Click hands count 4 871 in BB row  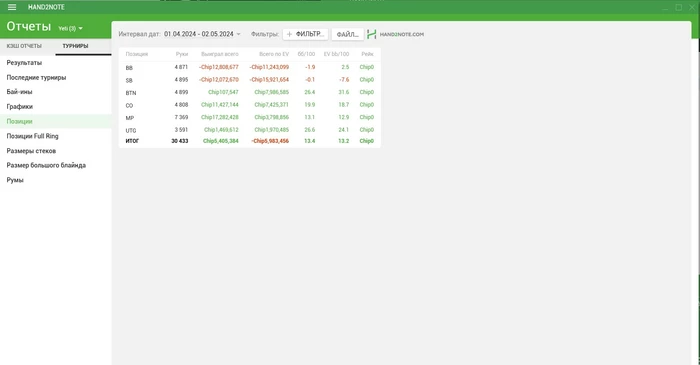[x=181, y=67]
